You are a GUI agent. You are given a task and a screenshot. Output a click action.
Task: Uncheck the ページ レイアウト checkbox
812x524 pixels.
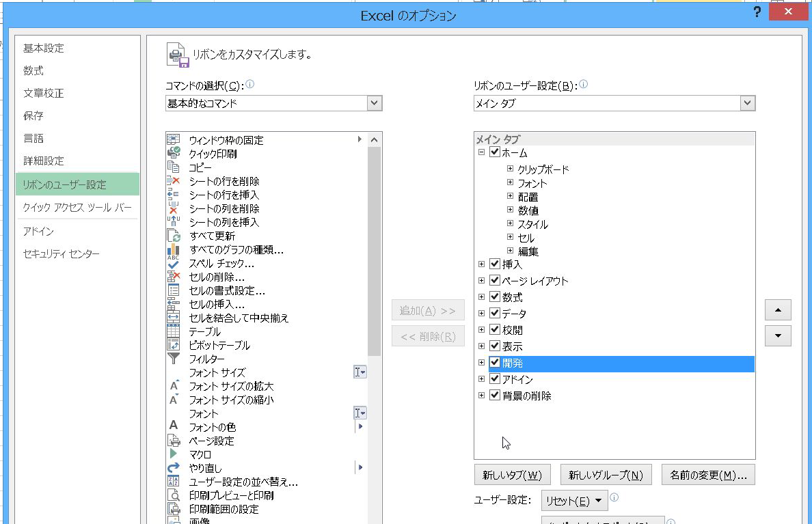click(x=495, y=281)
